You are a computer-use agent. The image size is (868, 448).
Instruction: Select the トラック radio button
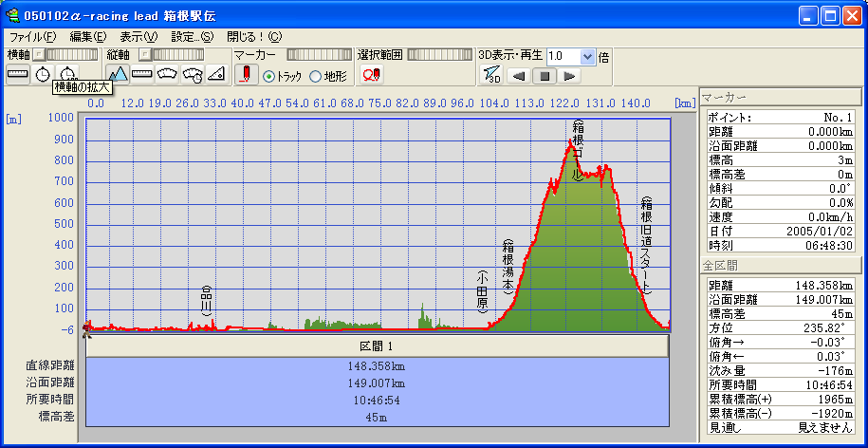pyautogui.click(x=268, y=76)
